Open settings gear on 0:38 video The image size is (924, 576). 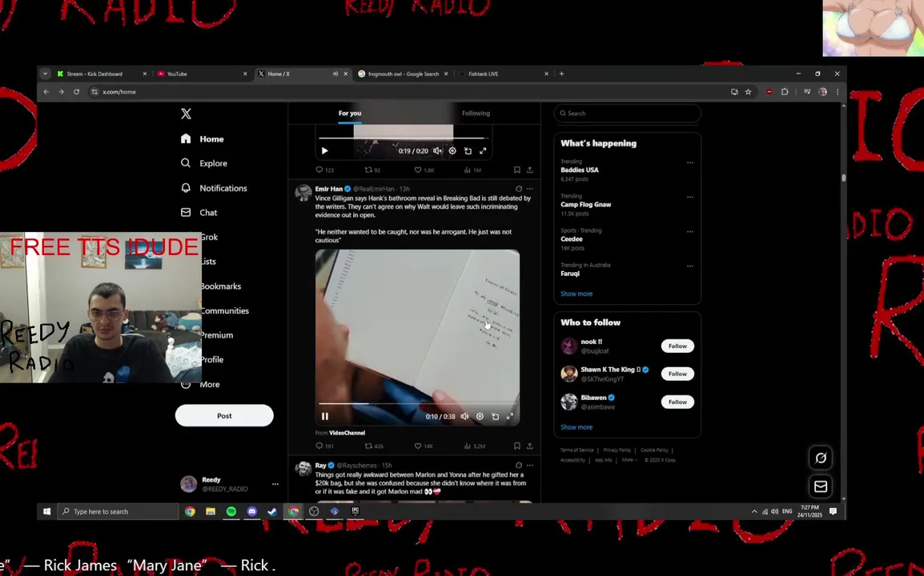(480, 416)
